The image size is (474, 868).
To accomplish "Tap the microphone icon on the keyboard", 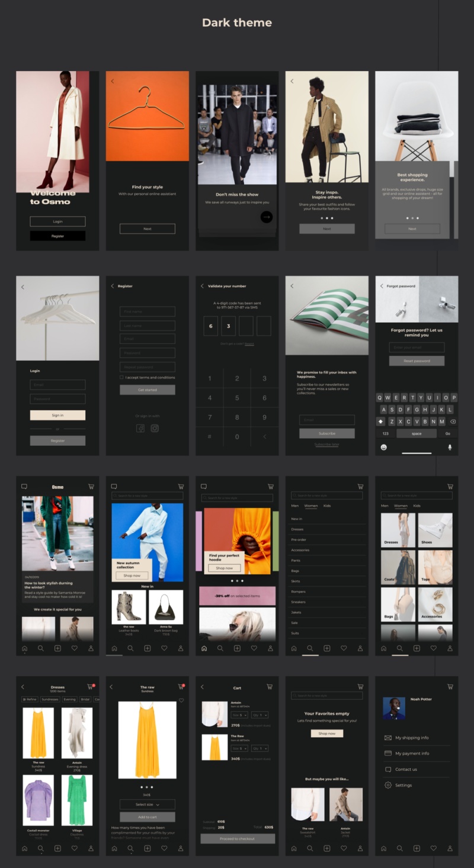I will [449, 447].
